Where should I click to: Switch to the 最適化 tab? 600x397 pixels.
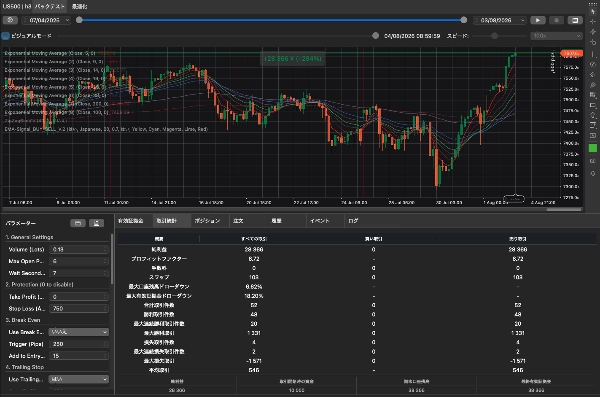tap(80, 6)
